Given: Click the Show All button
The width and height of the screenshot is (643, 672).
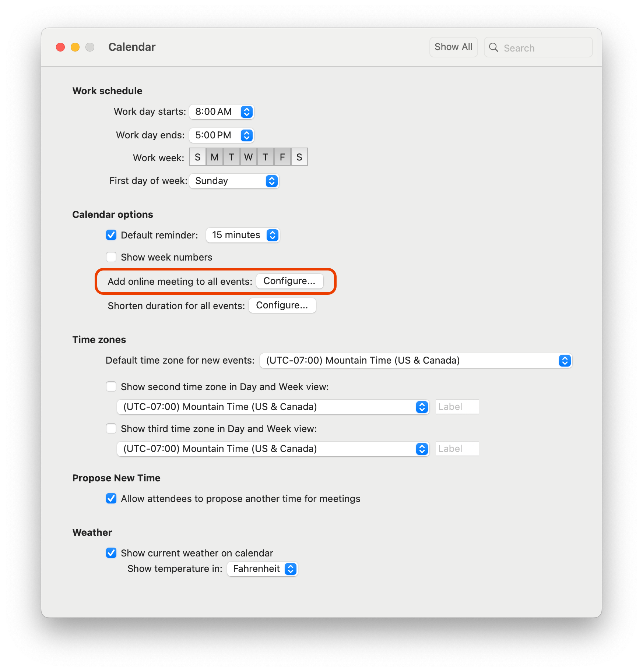Looking at the screenshot, I should (453, 47).
